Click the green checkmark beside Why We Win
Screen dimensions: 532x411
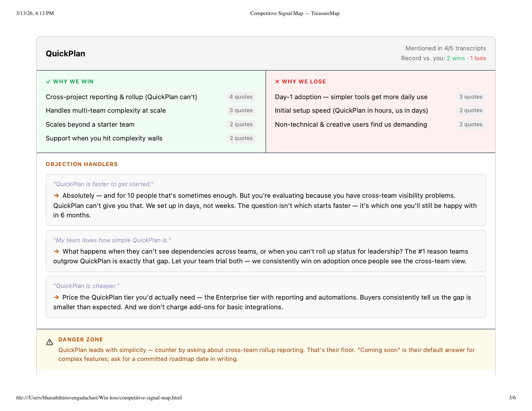pos(48,81)
